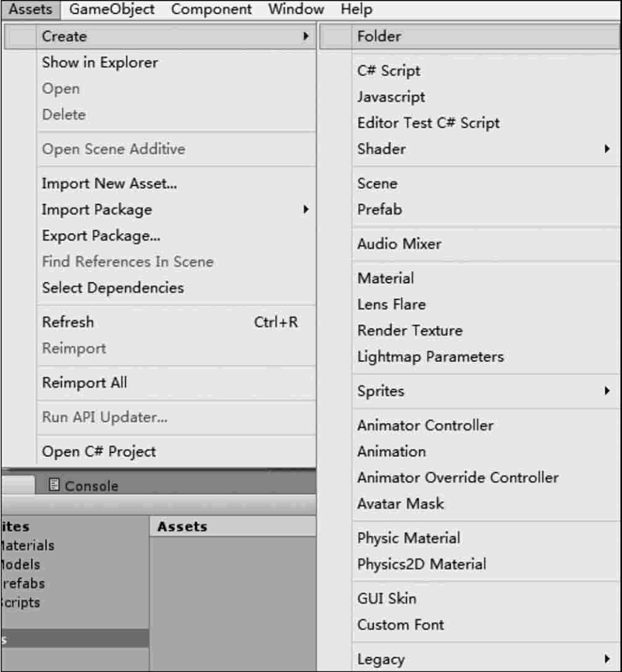Expand the Legacy submenu arrow

(x=606, y=659)
